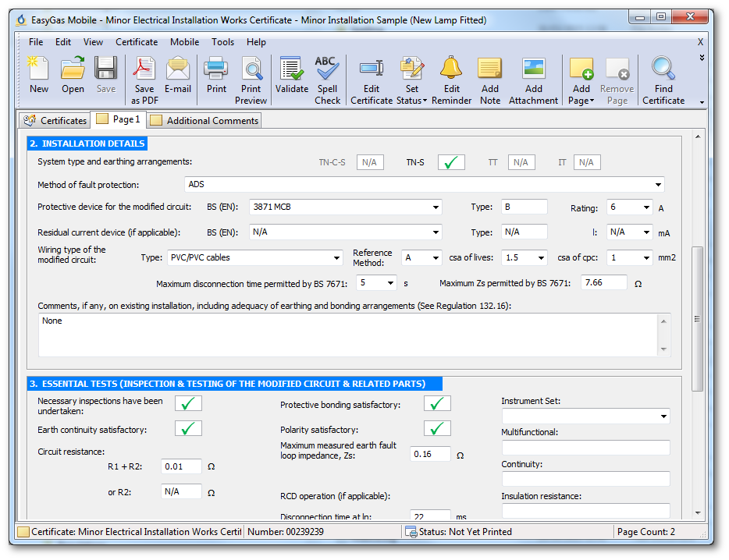Save the certificate as PDF
The height and width of the screenshot is (560, 729).
tap(144, 80)
